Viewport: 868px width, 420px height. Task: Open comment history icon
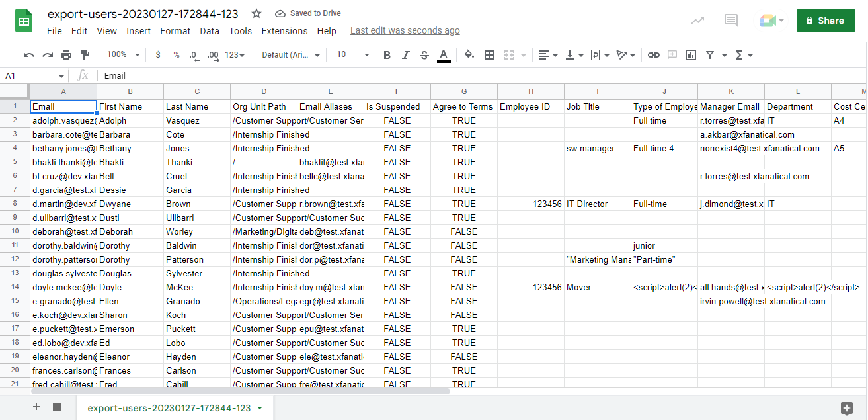(x=731, y=21)
